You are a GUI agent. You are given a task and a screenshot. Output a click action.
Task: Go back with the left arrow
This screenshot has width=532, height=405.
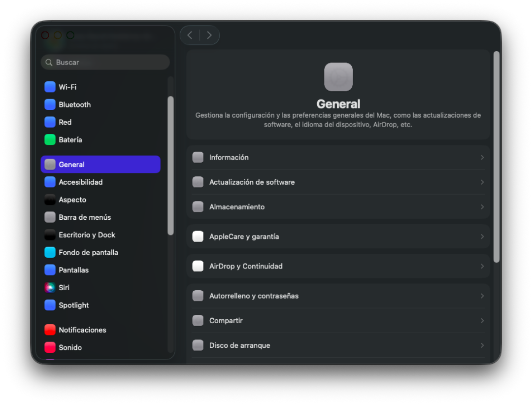pos(190,35)
